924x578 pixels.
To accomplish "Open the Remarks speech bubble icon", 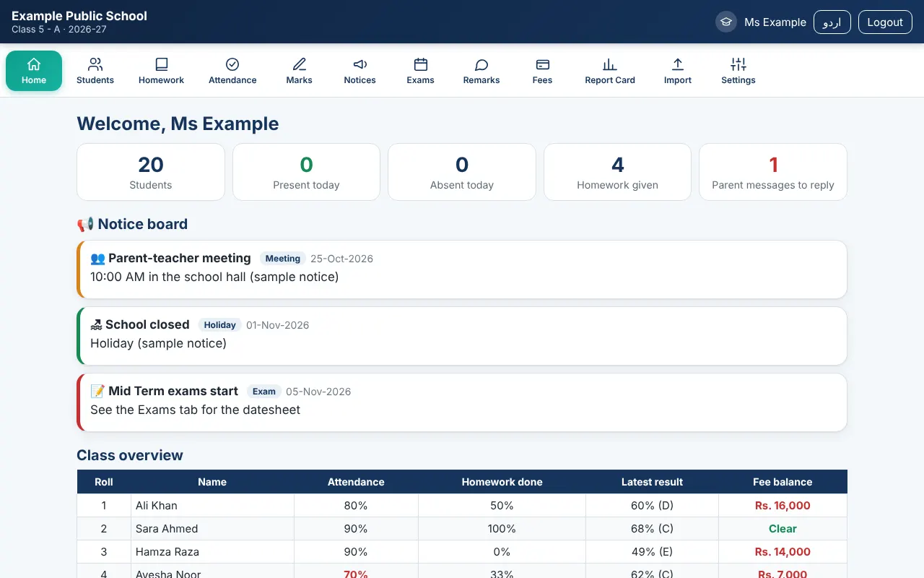I will click(x=481, y=64).
